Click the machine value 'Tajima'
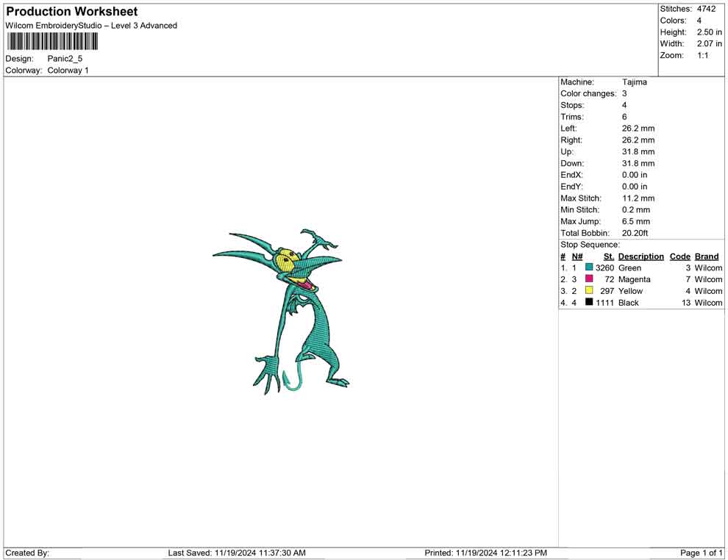 click(x=634, y=82)
